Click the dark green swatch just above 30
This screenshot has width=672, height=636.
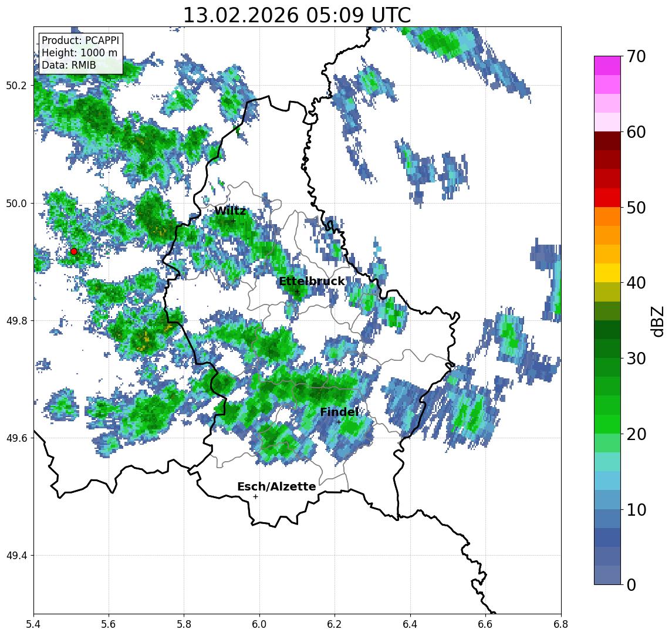tap(607, 349)
